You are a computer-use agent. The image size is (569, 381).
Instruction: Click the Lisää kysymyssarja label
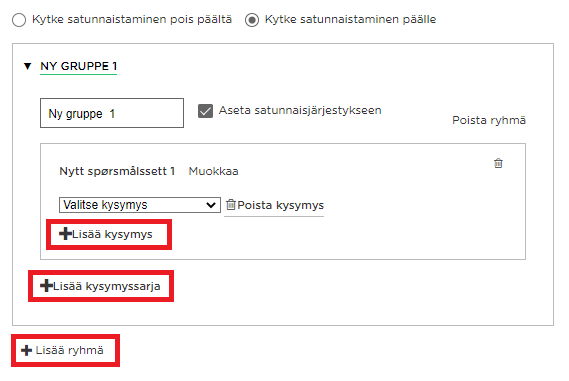107,286
